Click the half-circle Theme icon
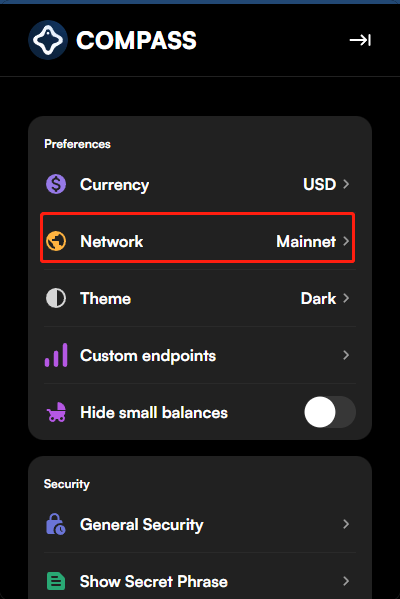This screenshot has width=400, height=599. [56, 298]
